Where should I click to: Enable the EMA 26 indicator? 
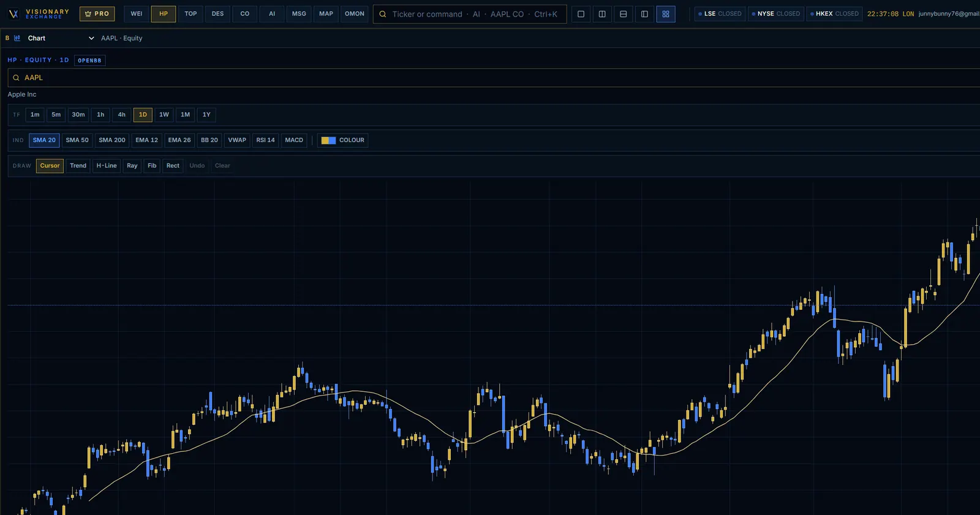(179, 140)
